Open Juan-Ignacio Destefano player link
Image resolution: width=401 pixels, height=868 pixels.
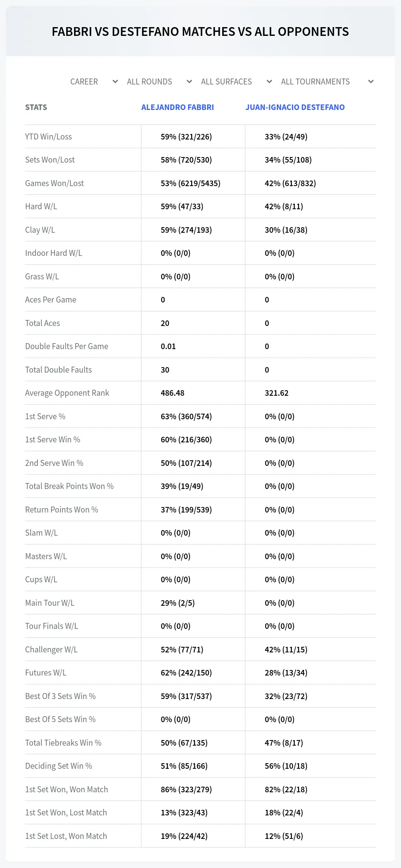click(295, 107)
